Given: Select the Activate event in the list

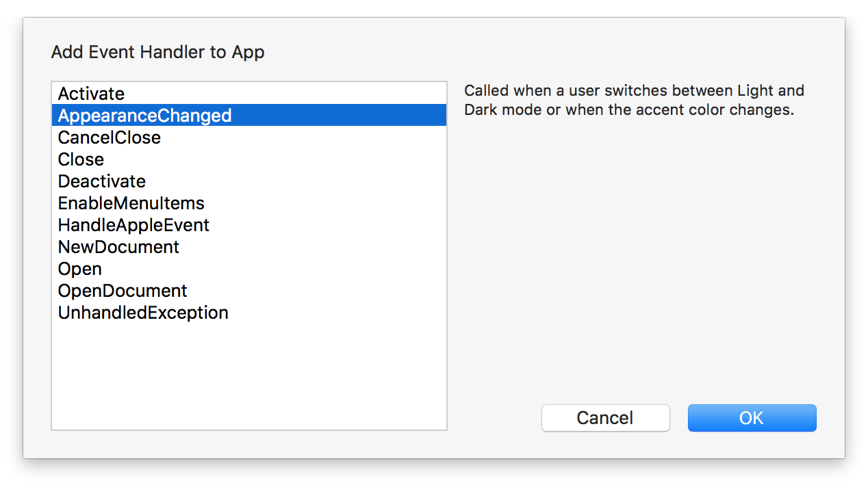Looking at the screenshot, I should pos(249,94).
